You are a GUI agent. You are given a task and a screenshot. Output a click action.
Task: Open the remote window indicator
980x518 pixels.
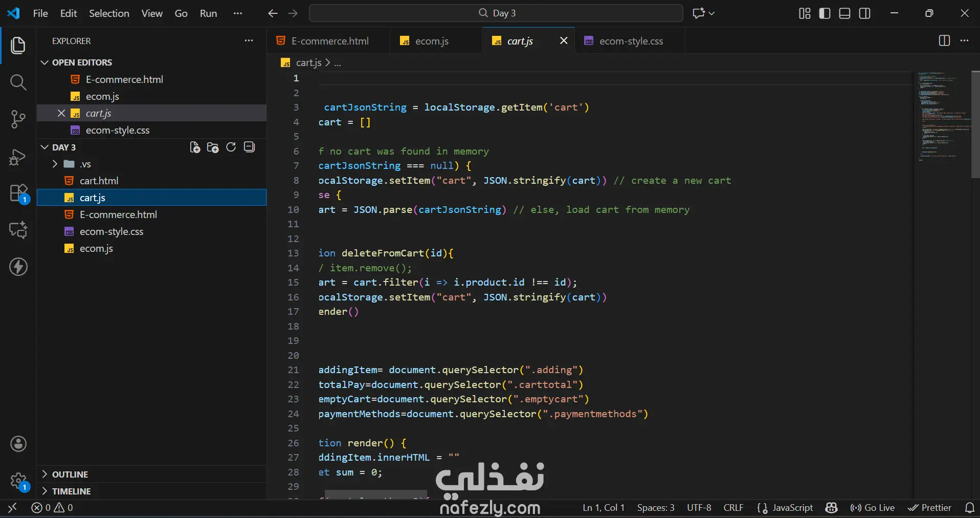click(x=12, y=508)
